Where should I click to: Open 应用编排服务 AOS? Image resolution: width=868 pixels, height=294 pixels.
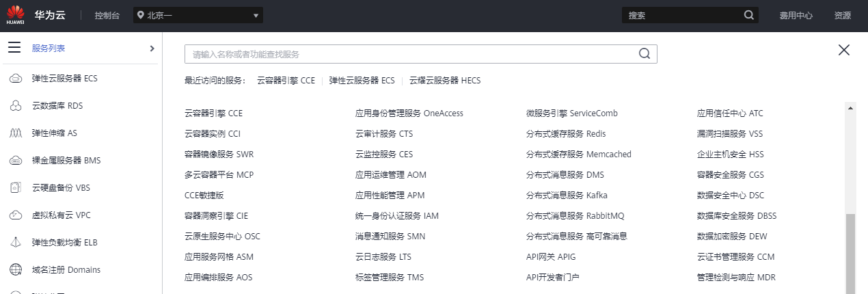click(219, 277)
